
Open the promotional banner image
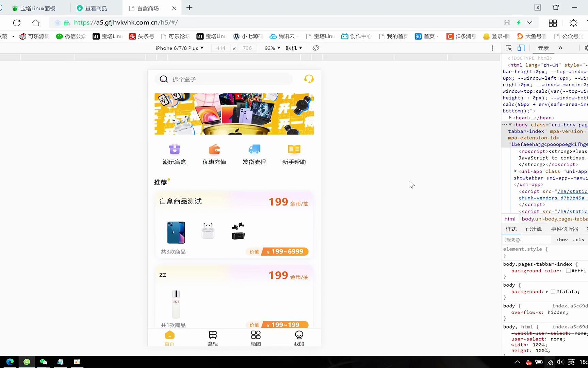pos(234,114)
